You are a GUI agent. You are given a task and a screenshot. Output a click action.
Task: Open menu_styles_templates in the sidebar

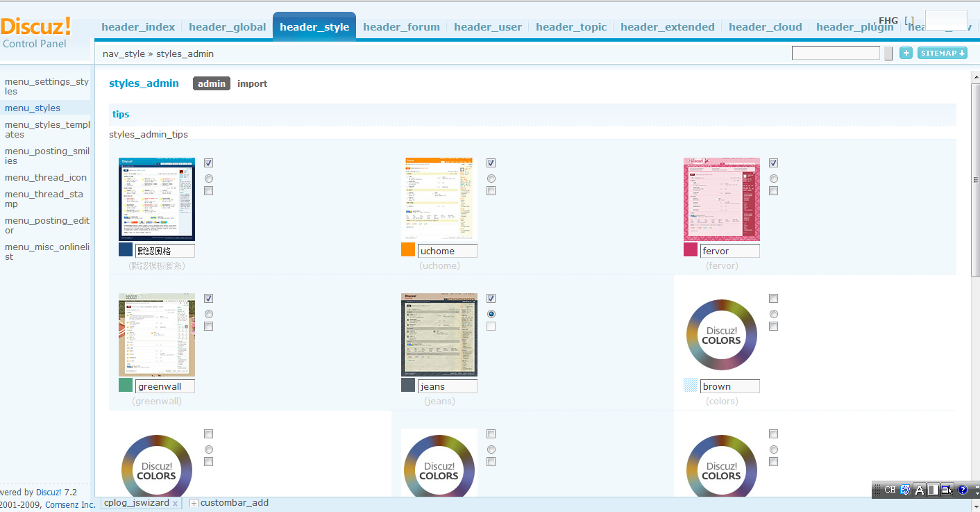[x=47, y=129]
